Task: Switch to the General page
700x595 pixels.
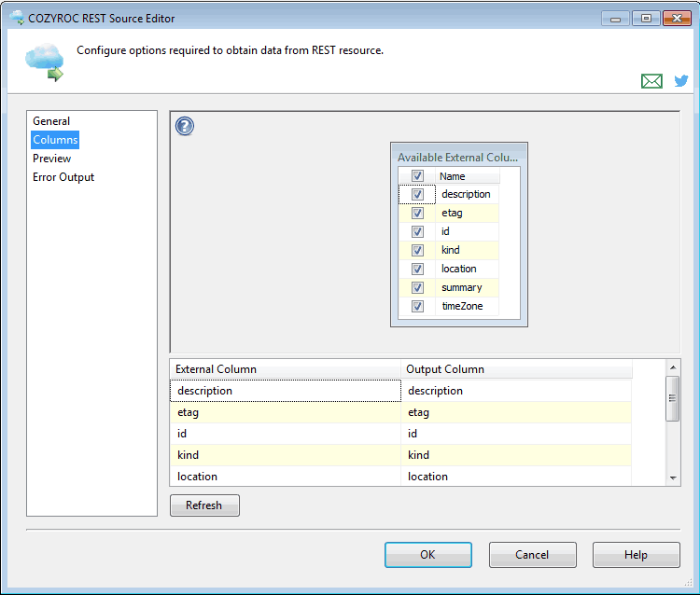Action: pyautogui.click(x=51, y=121)
